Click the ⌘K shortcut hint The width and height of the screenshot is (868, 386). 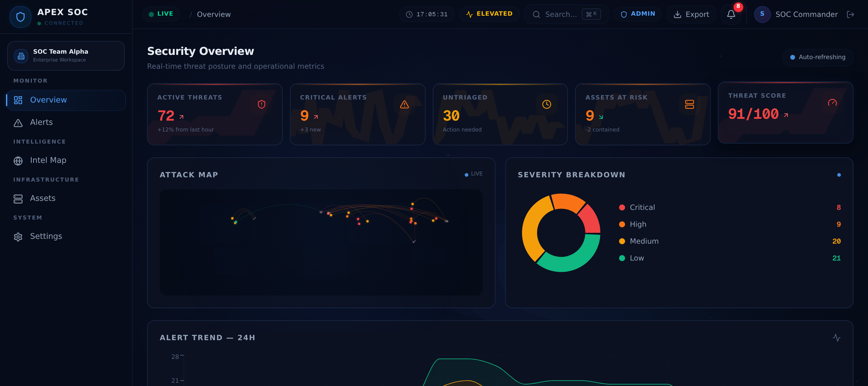(591, 14)
